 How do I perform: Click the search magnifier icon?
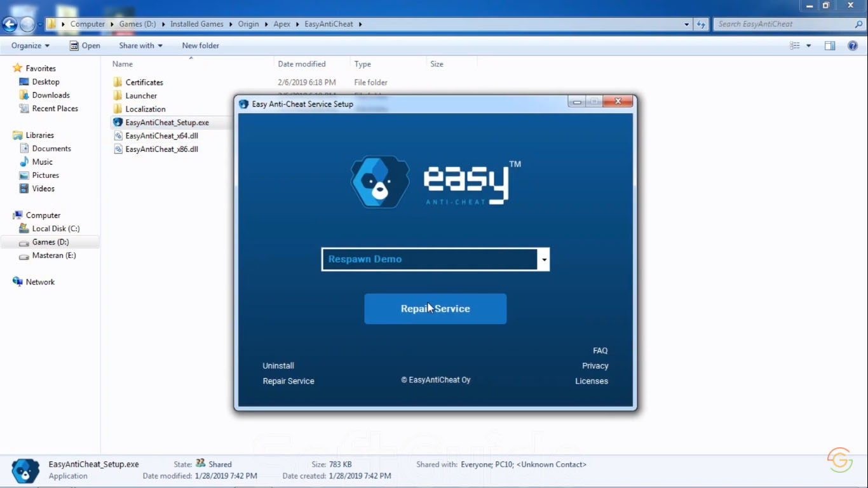pos(858,24)
